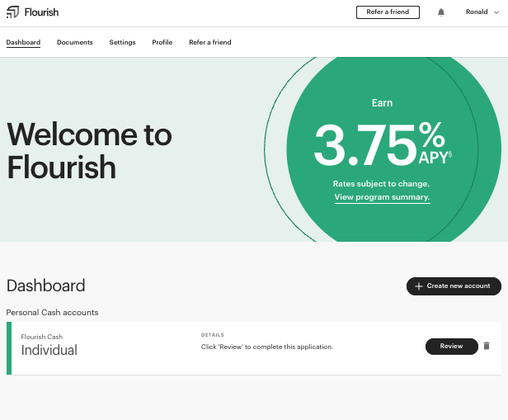This screenshot has width=508, height=420.
Task: Click the Welcome to Flourish heading
Action: pos(89,150)
